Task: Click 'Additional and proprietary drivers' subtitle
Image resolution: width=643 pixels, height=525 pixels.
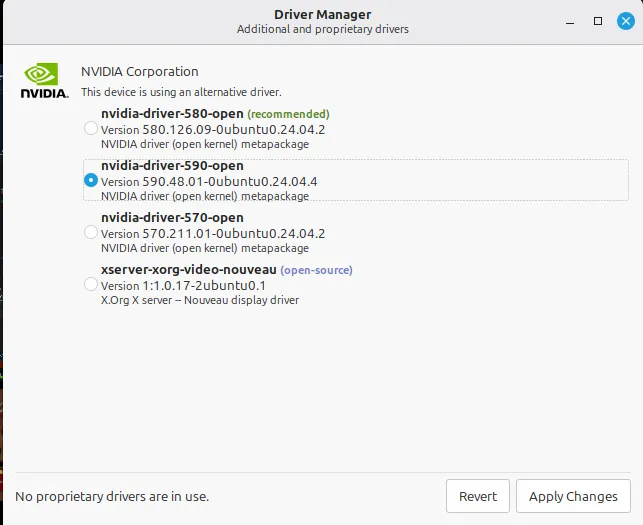Action: click(323, 30)
